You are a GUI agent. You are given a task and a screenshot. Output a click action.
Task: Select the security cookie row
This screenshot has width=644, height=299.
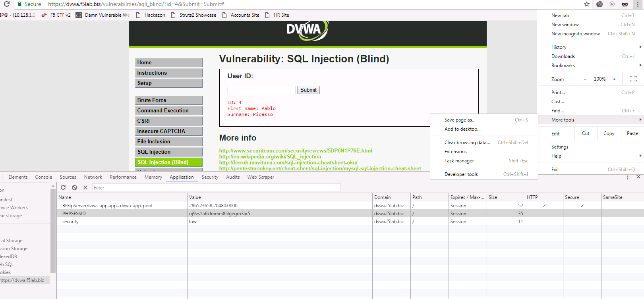(x=350, y=222)
